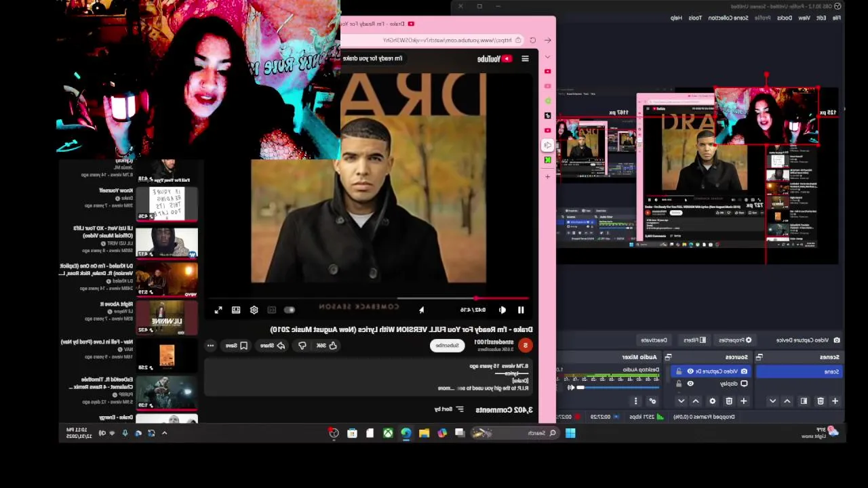Open the Scene Collection menu in OBS
Image resolution: width=868 pixels, height=488 pixels.
(x=728, y=18)
